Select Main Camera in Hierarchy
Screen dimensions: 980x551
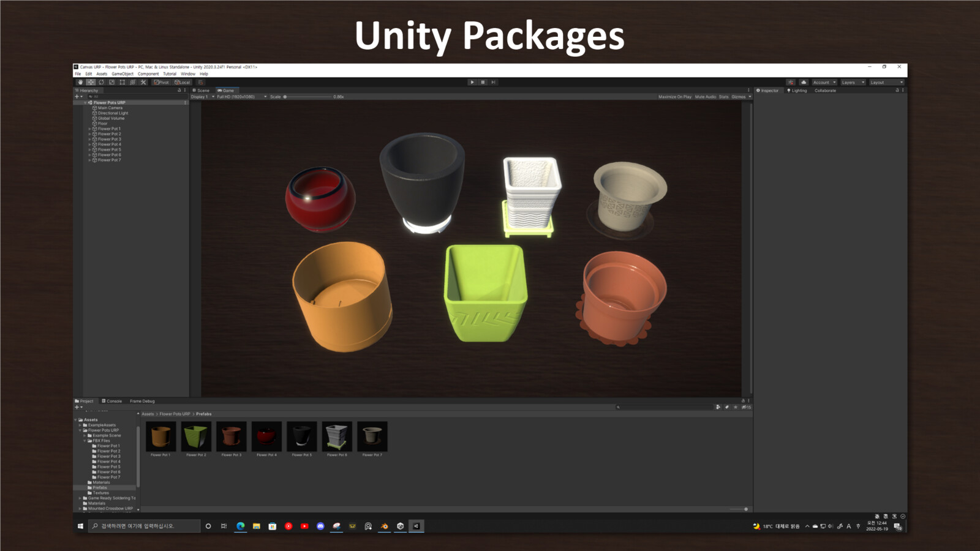(x=110, y=108)
